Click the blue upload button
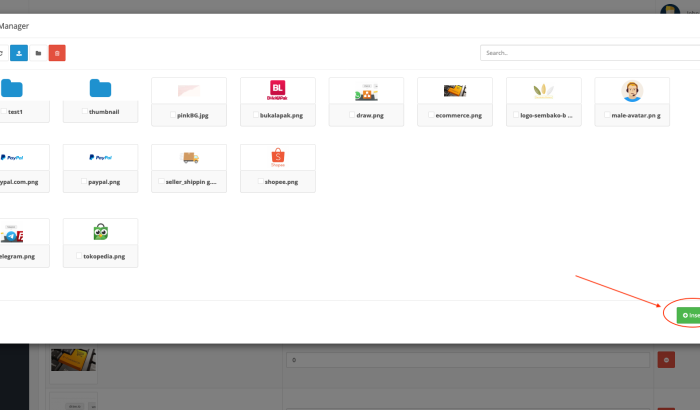The height and width of the screenshot is (410, 700). click(19, 53)
